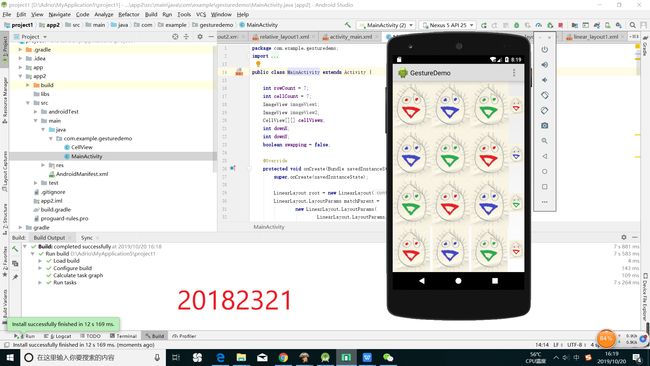Click gesturedemo breadcrumb in navigation bar

[213, 25]
